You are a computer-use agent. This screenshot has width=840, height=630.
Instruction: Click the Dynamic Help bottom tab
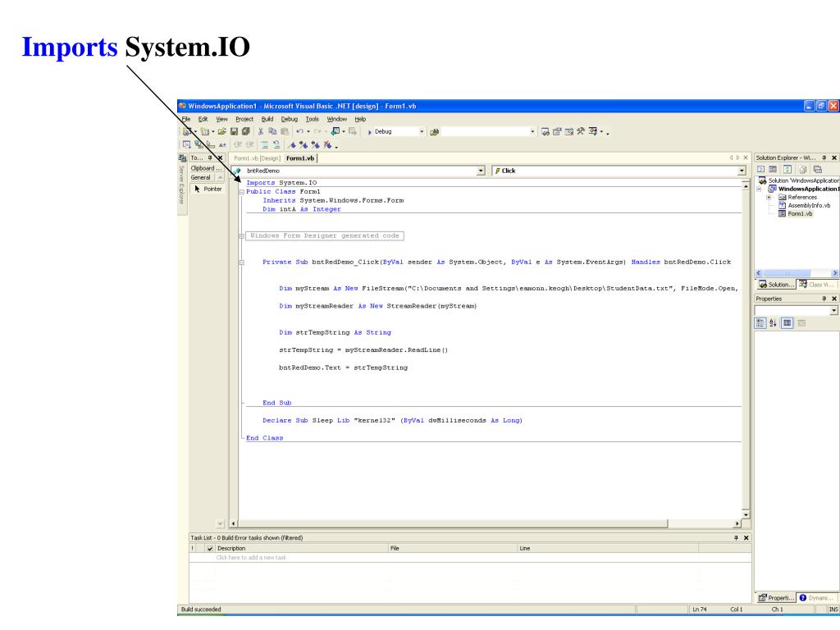click(x=818, y=598)
